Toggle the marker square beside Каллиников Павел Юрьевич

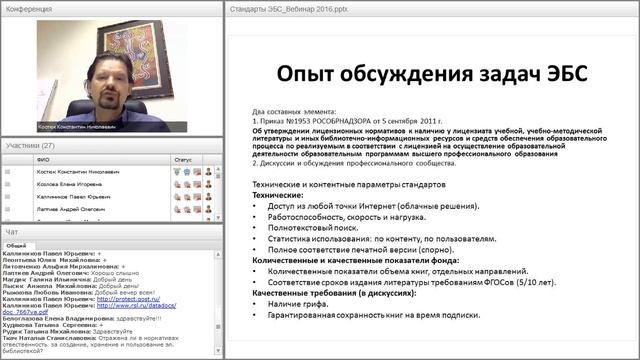tap(7, 197)
